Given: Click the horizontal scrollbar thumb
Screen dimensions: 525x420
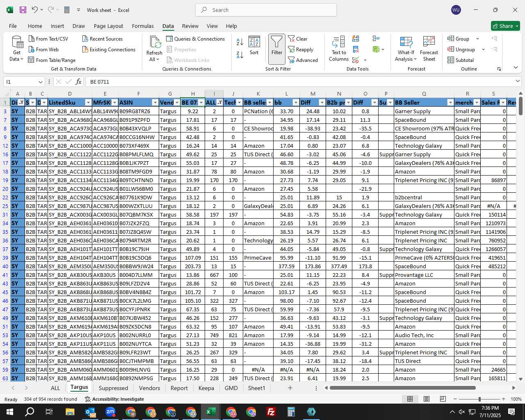Looking at the screenshot, I should 403,388.
